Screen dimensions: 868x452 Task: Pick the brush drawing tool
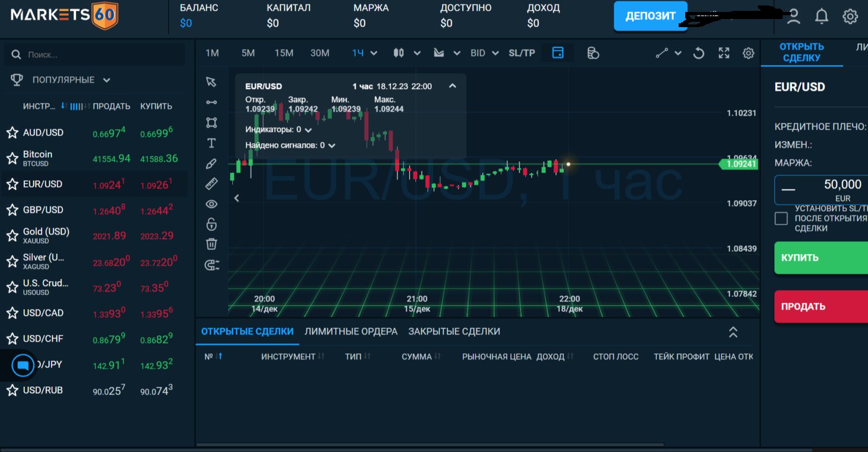pos(212,163)
